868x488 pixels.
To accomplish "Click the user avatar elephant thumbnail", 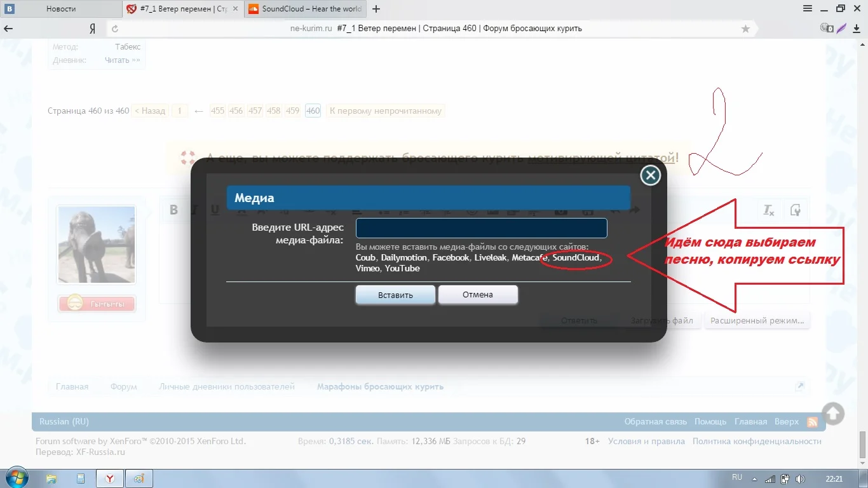I will (x=97, y=245).
